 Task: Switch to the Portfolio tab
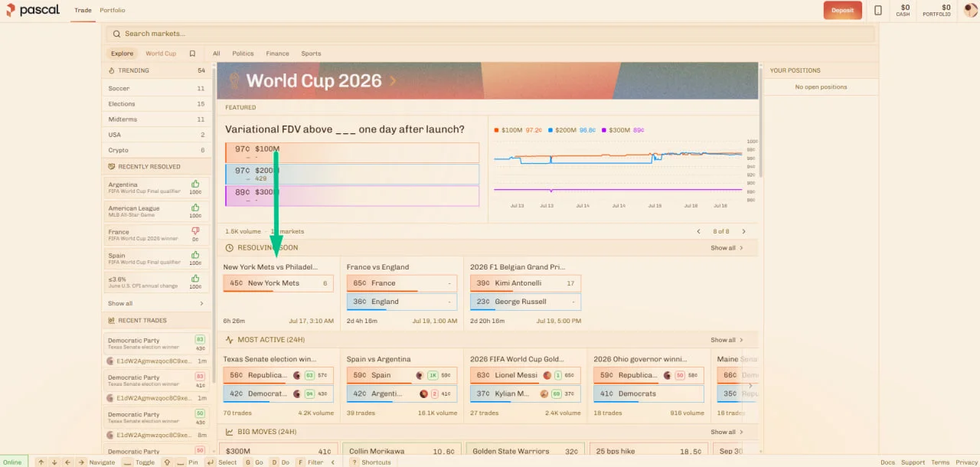[113, 11]
